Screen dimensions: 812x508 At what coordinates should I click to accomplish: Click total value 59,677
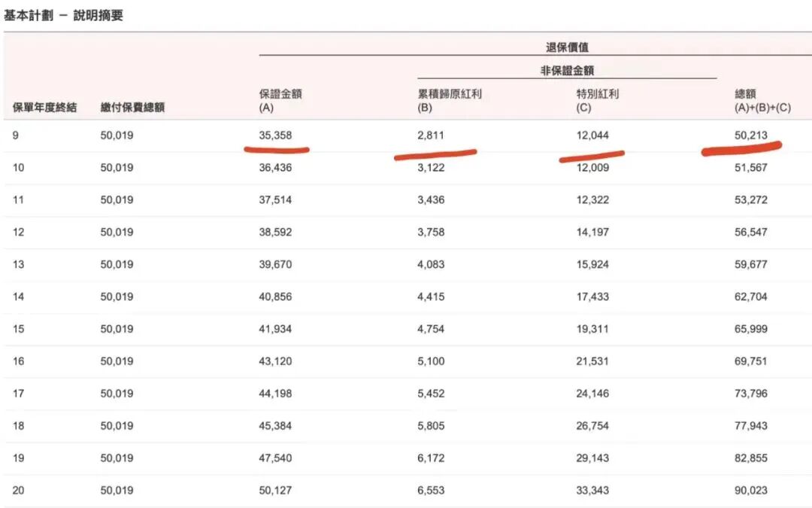(x=751, y=264)
